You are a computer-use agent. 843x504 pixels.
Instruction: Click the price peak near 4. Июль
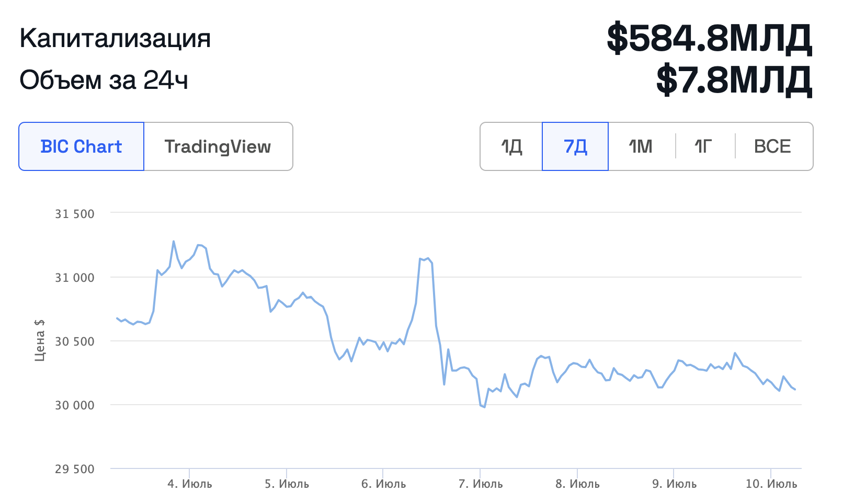[x=174, y=241]
